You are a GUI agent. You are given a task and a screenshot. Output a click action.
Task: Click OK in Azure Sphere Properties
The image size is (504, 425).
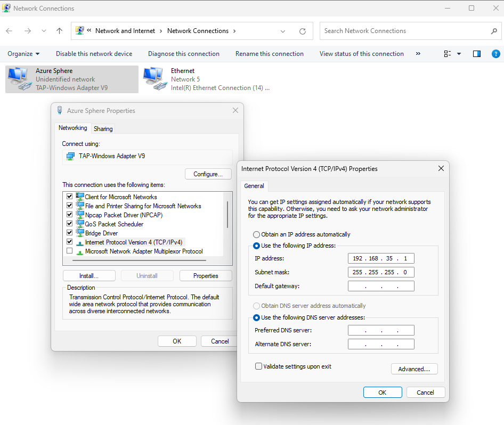177,341
